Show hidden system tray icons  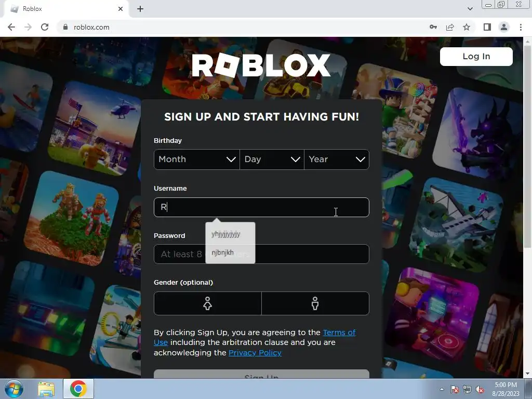pos(442,389)
